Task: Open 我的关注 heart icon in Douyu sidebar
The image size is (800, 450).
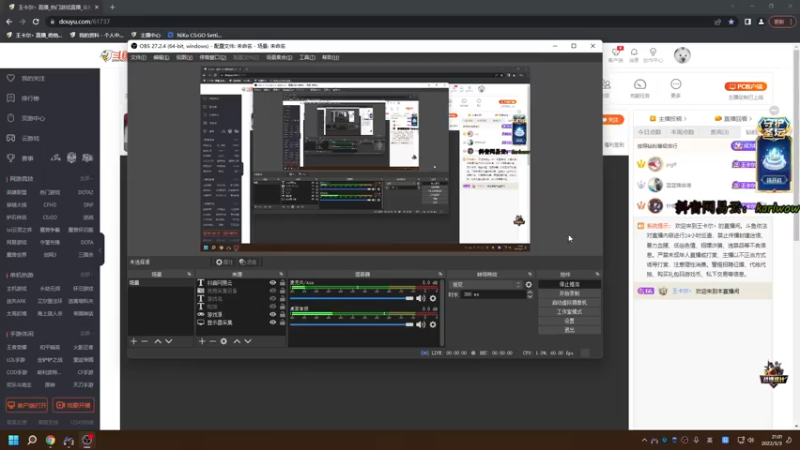Action: point(11,78)
